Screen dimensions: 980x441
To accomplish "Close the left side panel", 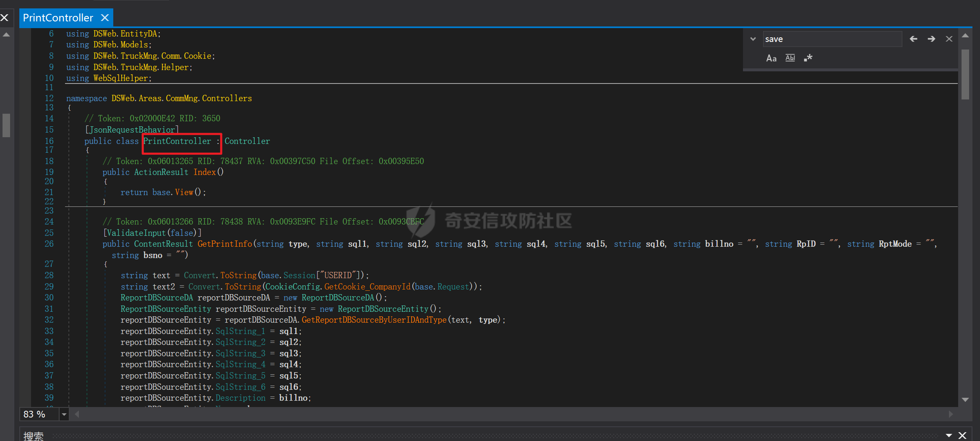I will tap(5, 18).
